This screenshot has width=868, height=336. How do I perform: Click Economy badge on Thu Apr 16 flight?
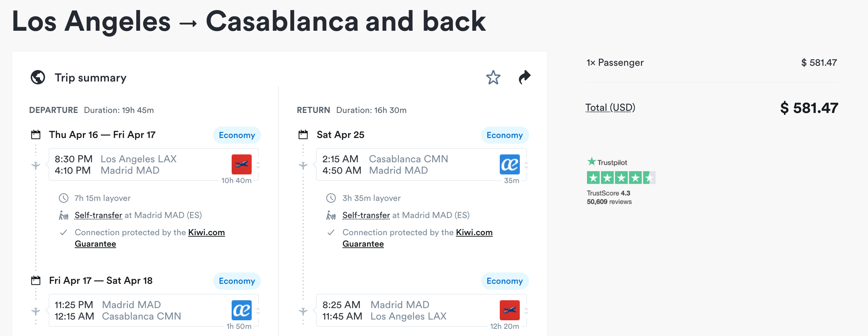click(x=237, y=135)
